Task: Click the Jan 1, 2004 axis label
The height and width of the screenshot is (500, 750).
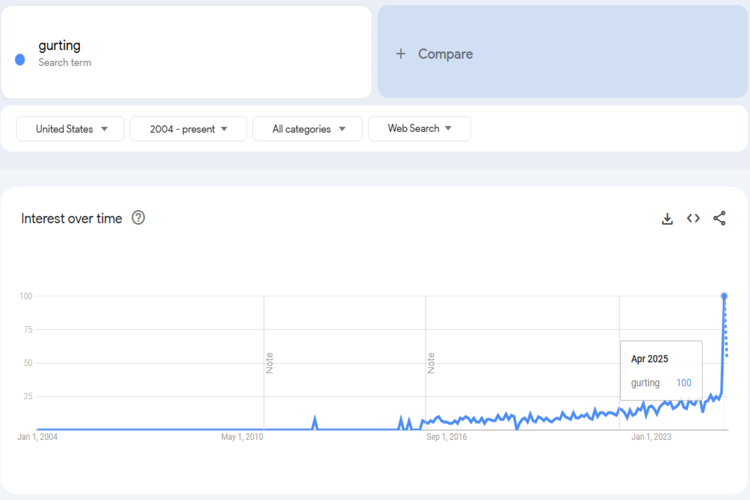Action: 37,437
